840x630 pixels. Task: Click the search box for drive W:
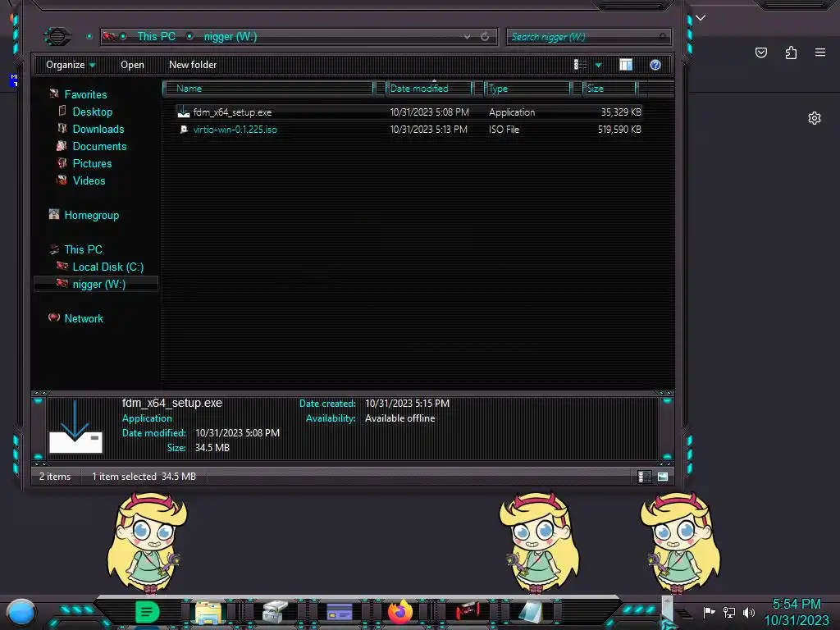click(588, 36)
